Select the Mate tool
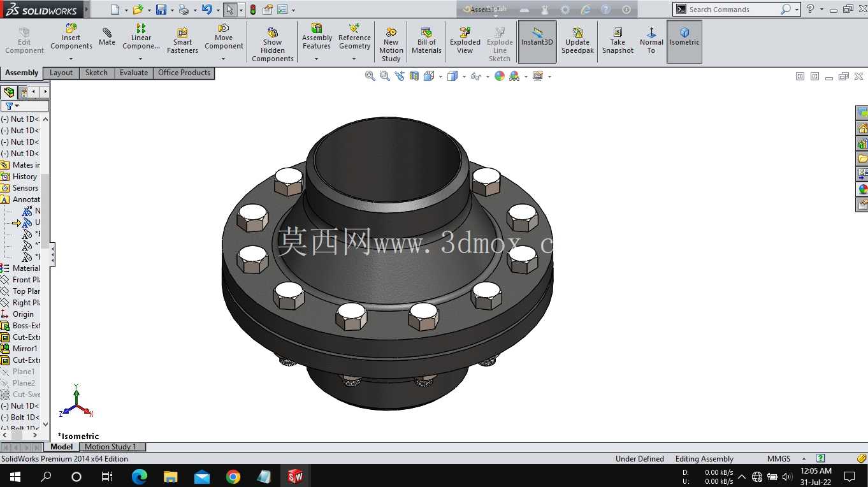This screenshot has height=487, width=868. 107,37
